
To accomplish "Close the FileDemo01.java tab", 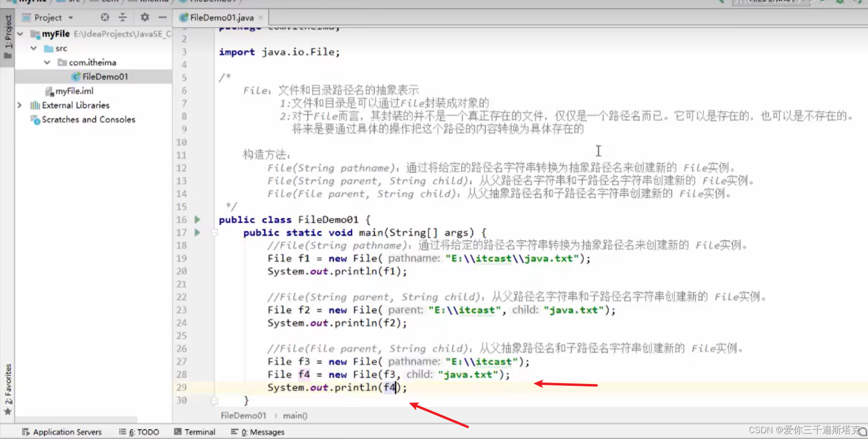I will click(x=261, y=18).
